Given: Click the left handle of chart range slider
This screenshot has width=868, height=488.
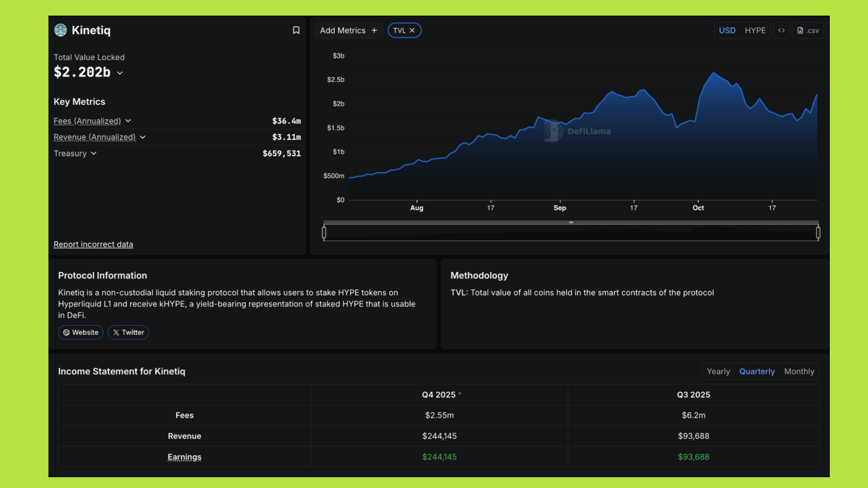Looking at the screenshot, I should [x=324, y=233].
